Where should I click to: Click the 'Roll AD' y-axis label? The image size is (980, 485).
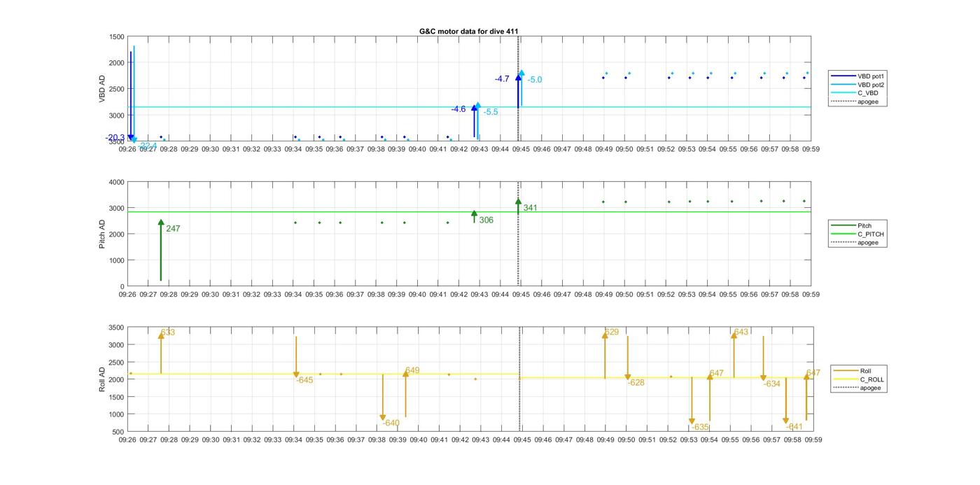click(x=102, y=379)
